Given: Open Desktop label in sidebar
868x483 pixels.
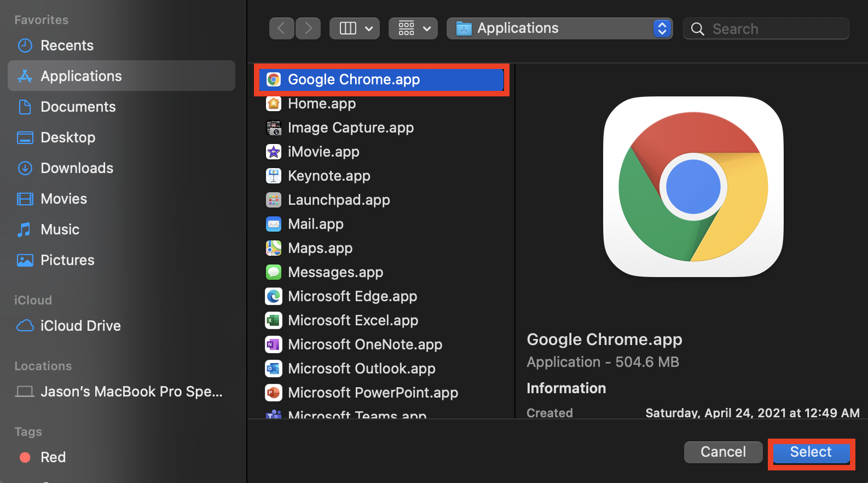Looking at the screenshot, I should click(68, 137).
